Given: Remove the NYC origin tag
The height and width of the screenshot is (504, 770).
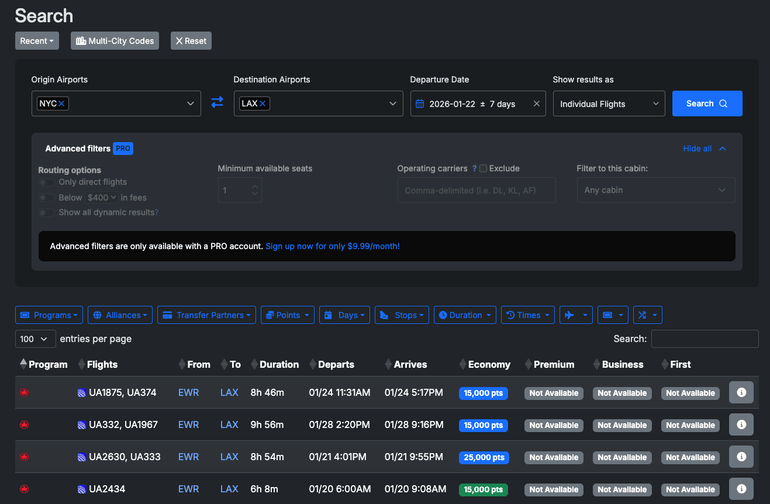Looking at the screenshot, I should [x=62, y=103].
